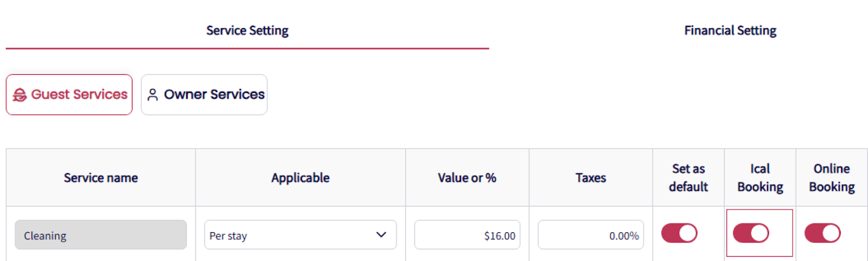This screenshot has width=868, height=261.
Task: Switch off Online Booking for Cleaning
Action: pyautogui.click(x=822, y=233)
